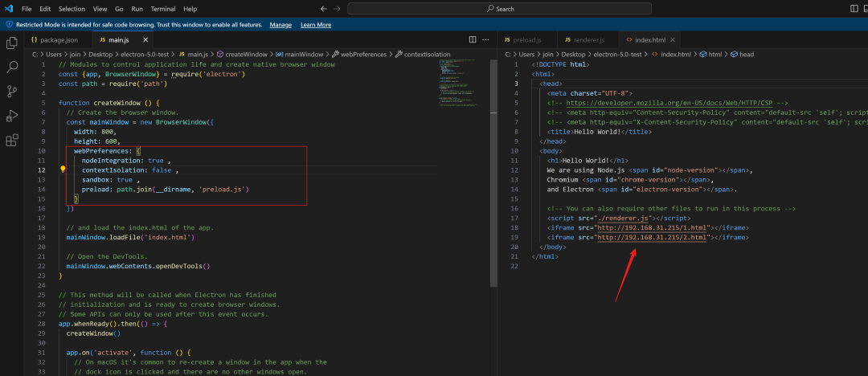Open the editor's more actions ellipsis
The image size is (868, 376).
(x=485, y=40)
